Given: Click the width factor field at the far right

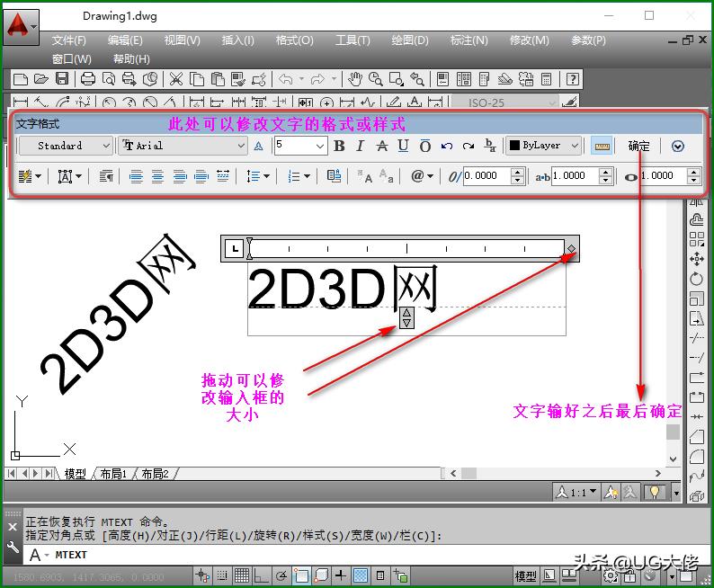Looking at the screenshot, I should point(664,175).
